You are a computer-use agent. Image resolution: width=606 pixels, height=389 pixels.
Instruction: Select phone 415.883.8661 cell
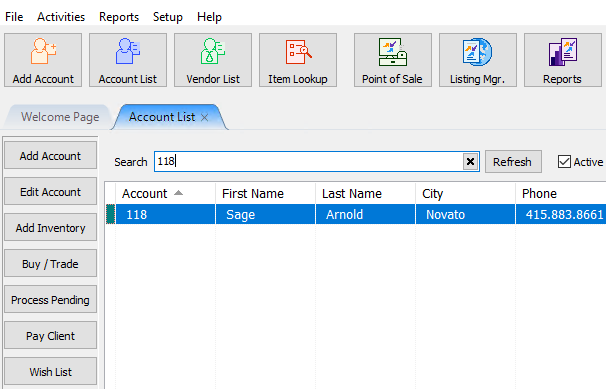(561, 214)
